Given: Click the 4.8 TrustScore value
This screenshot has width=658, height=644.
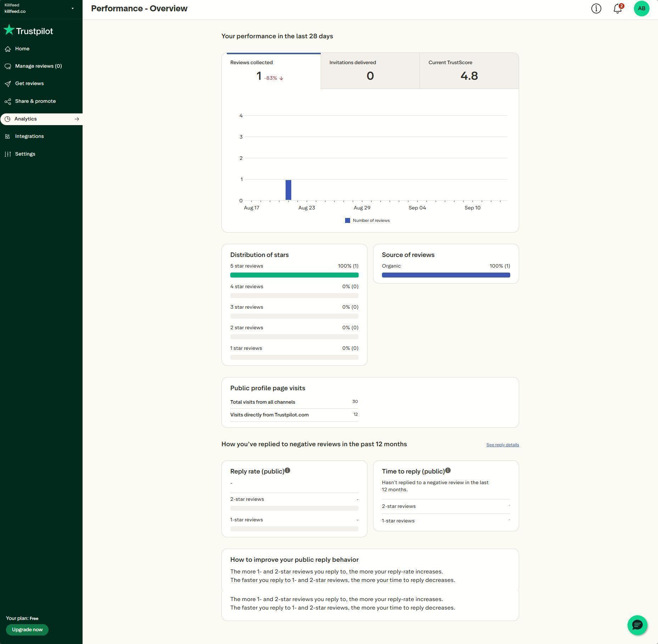Looking at the screenshot, I should click(469, 76).
